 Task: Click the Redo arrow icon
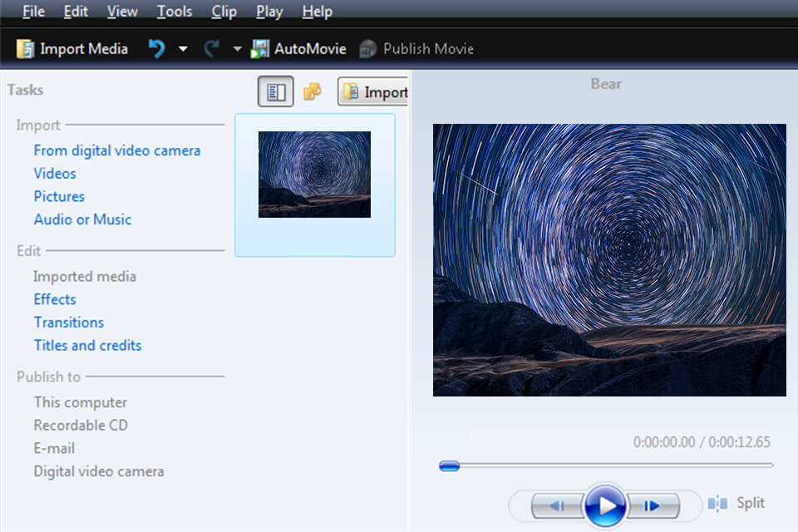[209, 48]
